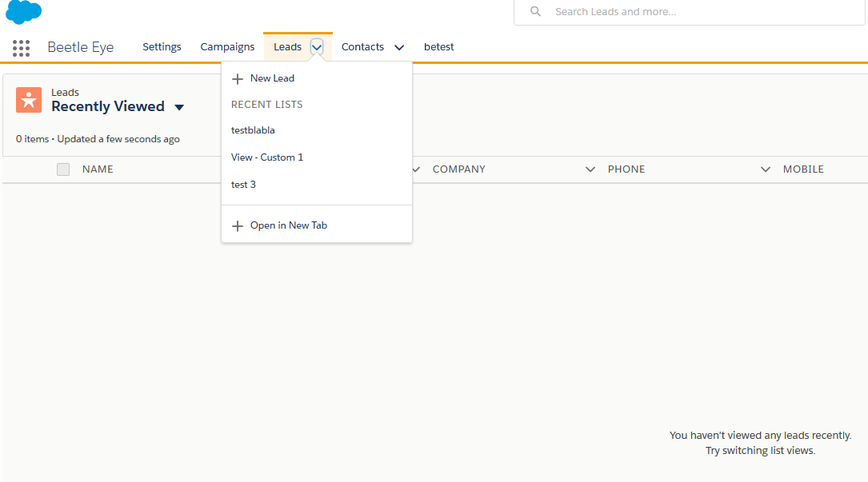Screen dimensions: 868x482
Task: Go to the Settings tab
Action: coord(162,47)
